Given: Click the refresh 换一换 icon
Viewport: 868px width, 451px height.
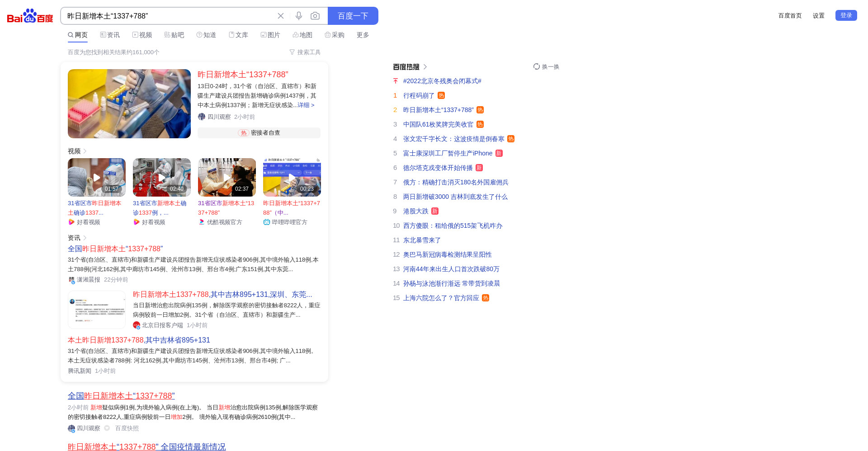Looking at the screenshot, I should tap(537, 66).
